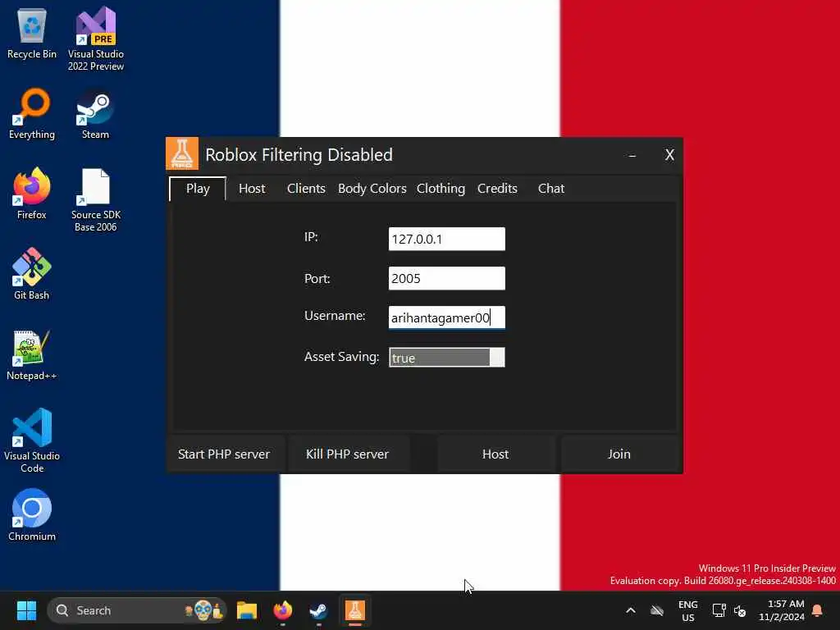Open Steam from the taskbar
The width and height of the screenshot is (840, 630).
319,610
